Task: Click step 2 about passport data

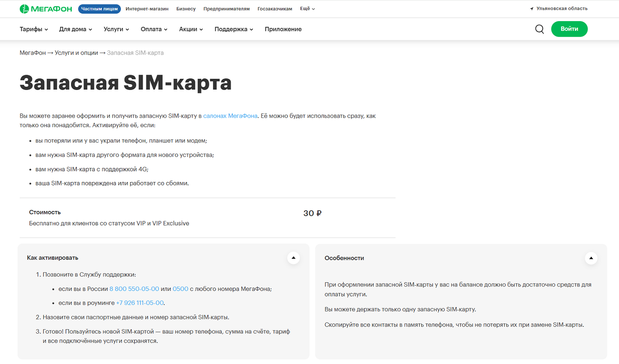Action: tap(136, 317)
